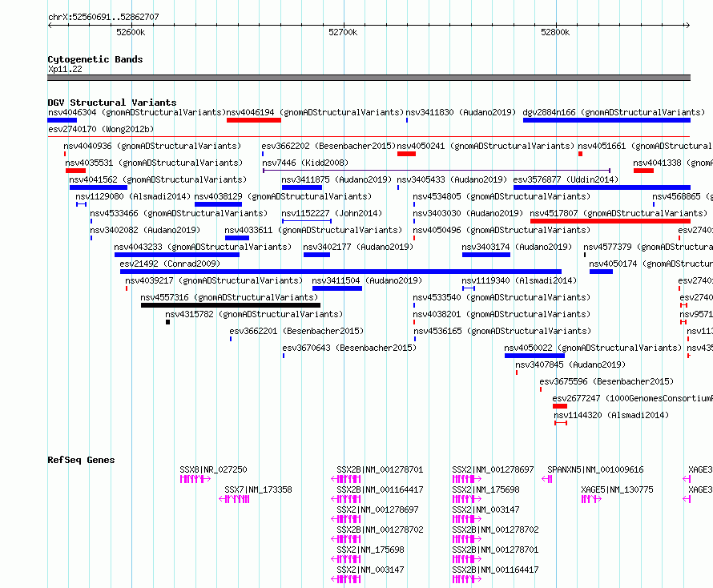Select the nsv4050022 blue variant bar
The width and height of the screenshot is (713, 588).
(535, 356)
